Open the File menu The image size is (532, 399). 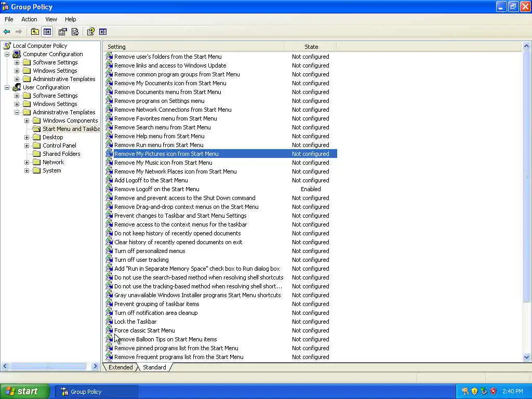tap(9, 19)
